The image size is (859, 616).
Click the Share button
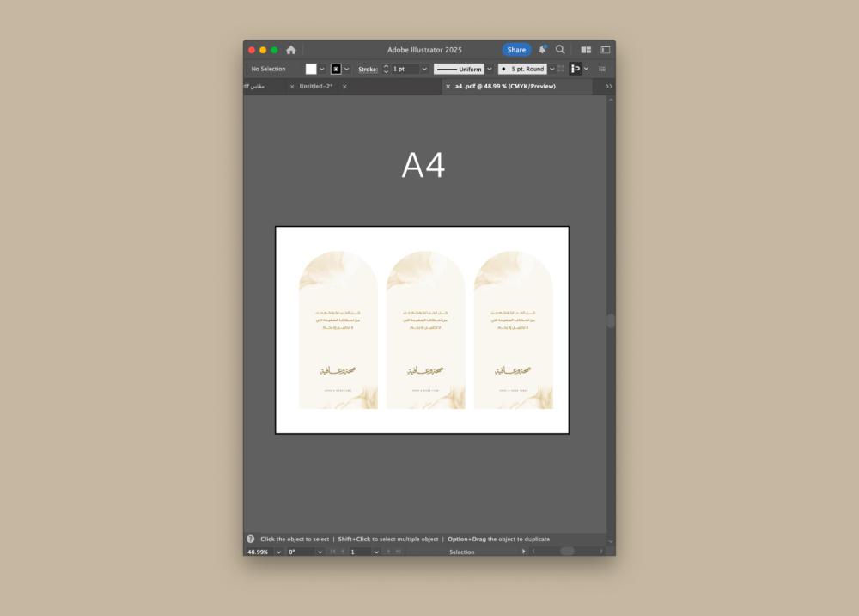(516, 50)
